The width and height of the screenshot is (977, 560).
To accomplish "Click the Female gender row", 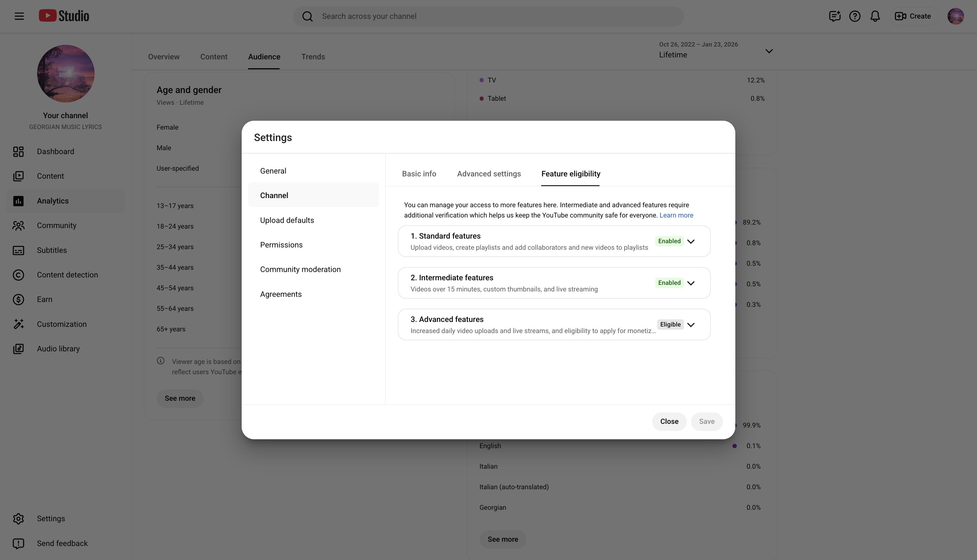I will click(x=167, y=127).
